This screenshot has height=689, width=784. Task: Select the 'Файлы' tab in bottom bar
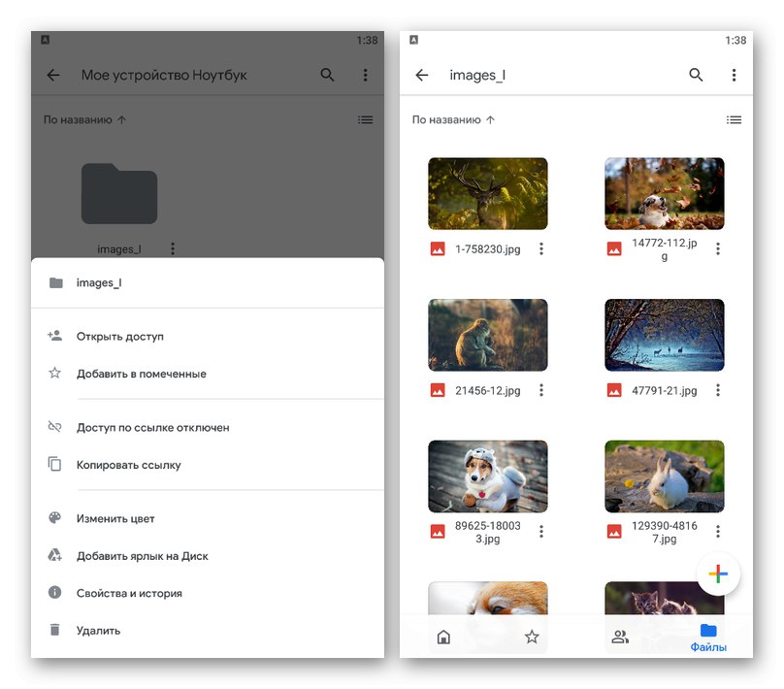click(x=708, y=639)
